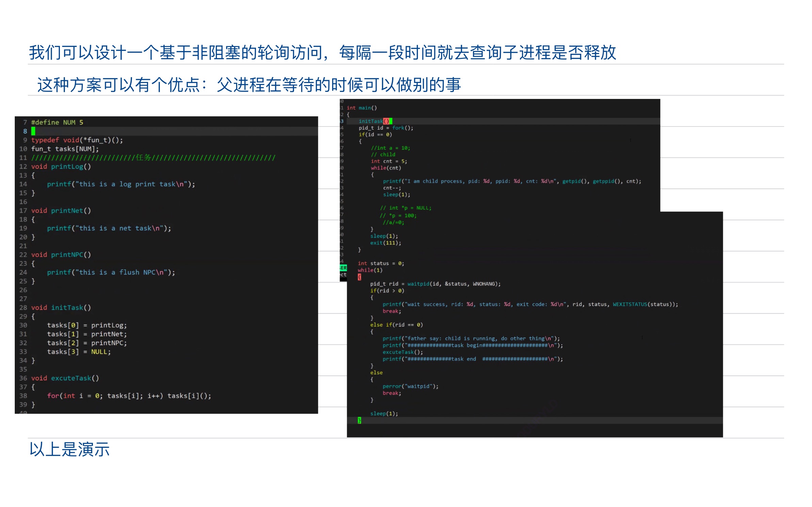Click the footer text '以上是演示'
Image resolution: width=812 pixels, height=507 pixels.
pyautogui.click(x=69, y=449)
